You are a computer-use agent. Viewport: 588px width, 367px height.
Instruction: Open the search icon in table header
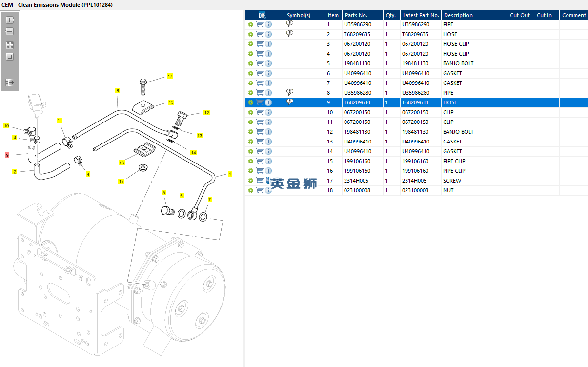(263, 15)
